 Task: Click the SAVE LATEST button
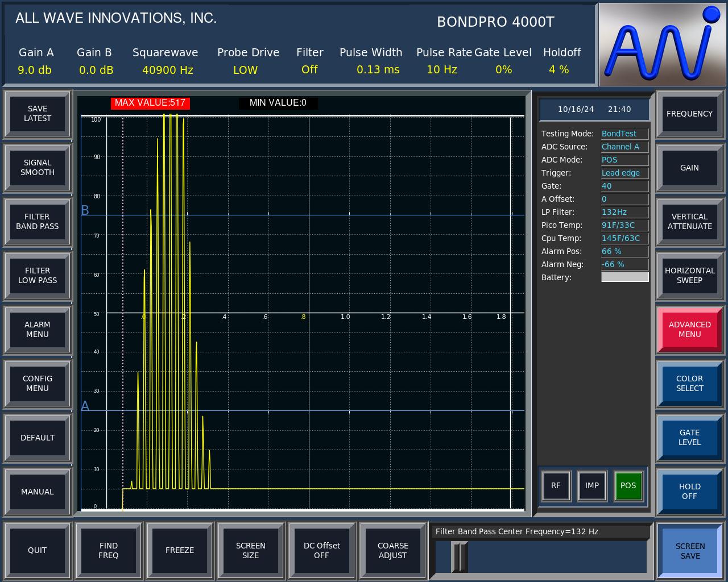tap(38, 114)
